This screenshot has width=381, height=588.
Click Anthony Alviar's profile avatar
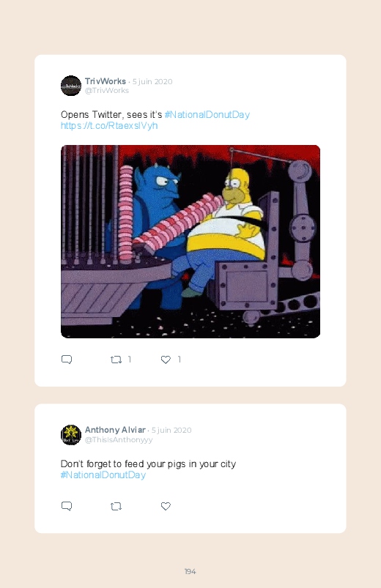[71, 435]
